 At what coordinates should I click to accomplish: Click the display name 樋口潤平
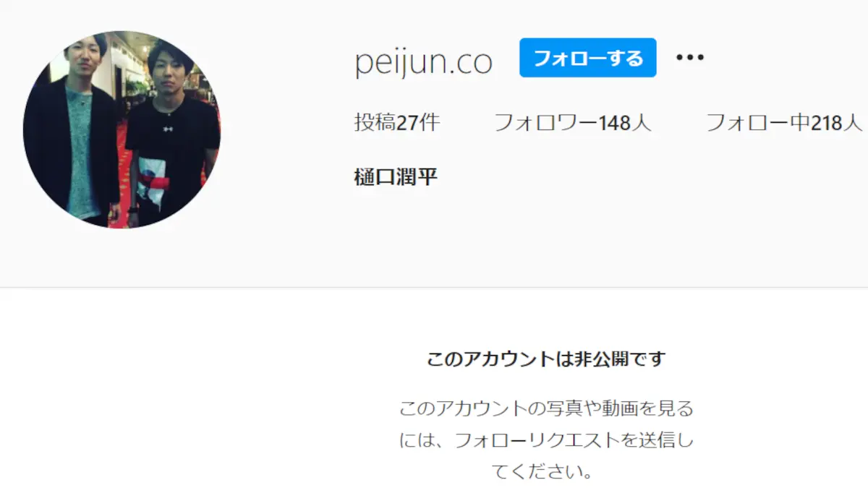pos(396,176)
